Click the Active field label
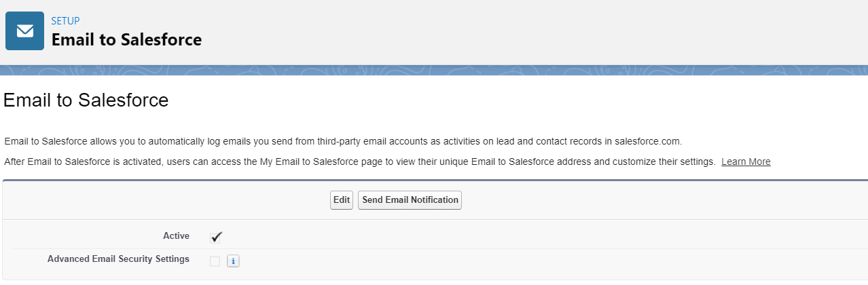The image size is (868, 285). [176, 236]
